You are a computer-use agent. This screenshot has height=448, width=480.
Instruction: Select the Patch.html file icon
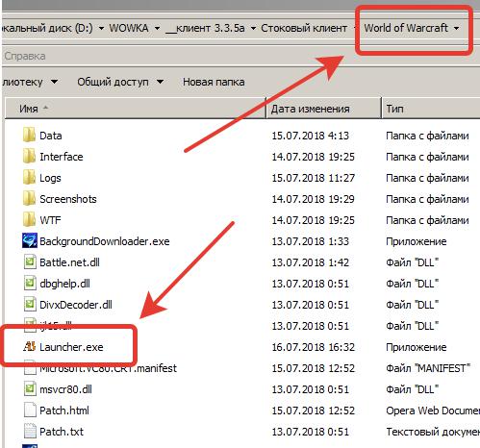pos(30,410)
